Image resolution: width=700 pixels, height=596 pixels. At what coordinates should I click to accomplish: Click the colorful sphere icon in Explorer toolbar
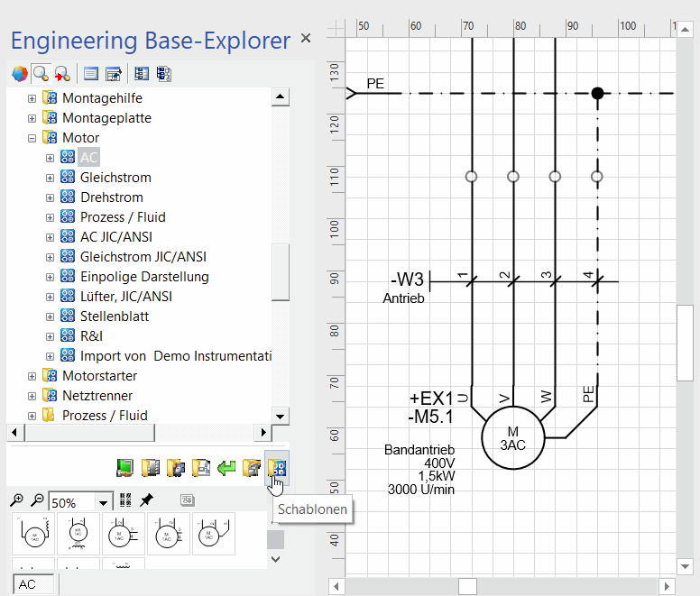pyautogui.click(x=19, y=73)
